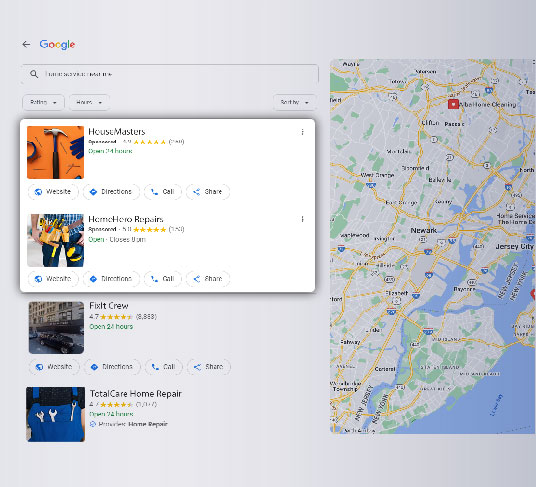Viewport: 536px width, 487px height.
Task: Open HouseMasters more options menu
Action: pos(303,132)
